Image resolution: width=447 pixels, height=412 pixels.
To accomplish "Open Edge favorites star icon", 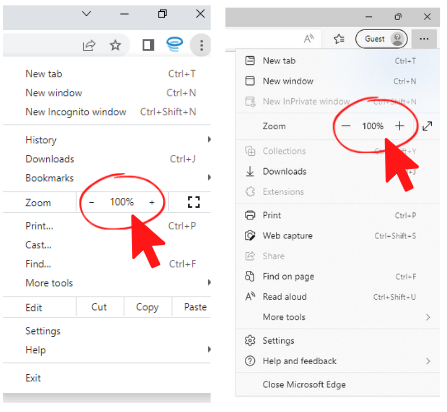I will (339, 39).
